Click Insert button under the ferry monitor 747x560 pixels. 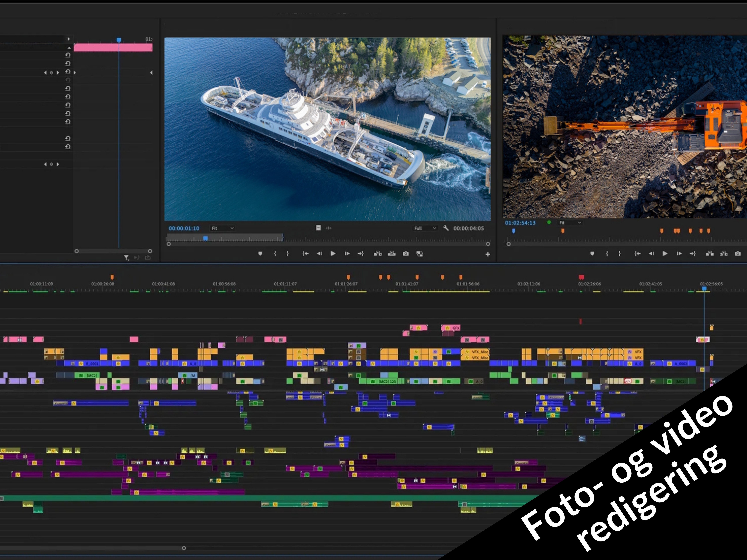[378, 254]
